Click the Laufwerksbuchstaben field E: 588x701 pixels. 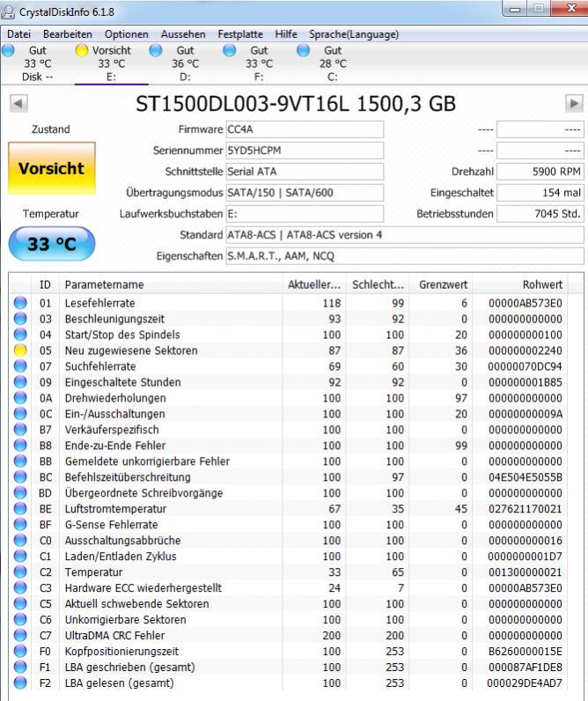pyautogui.click(x=305, y=214)
